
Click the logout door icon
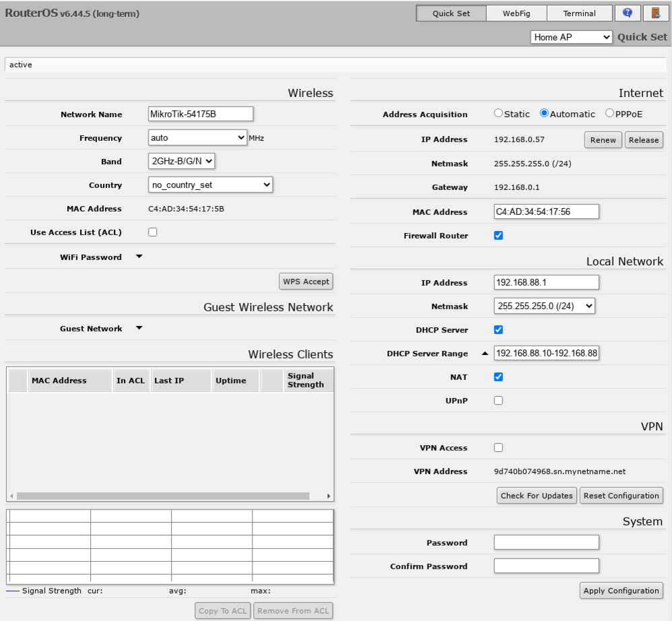tap(655, 13)
